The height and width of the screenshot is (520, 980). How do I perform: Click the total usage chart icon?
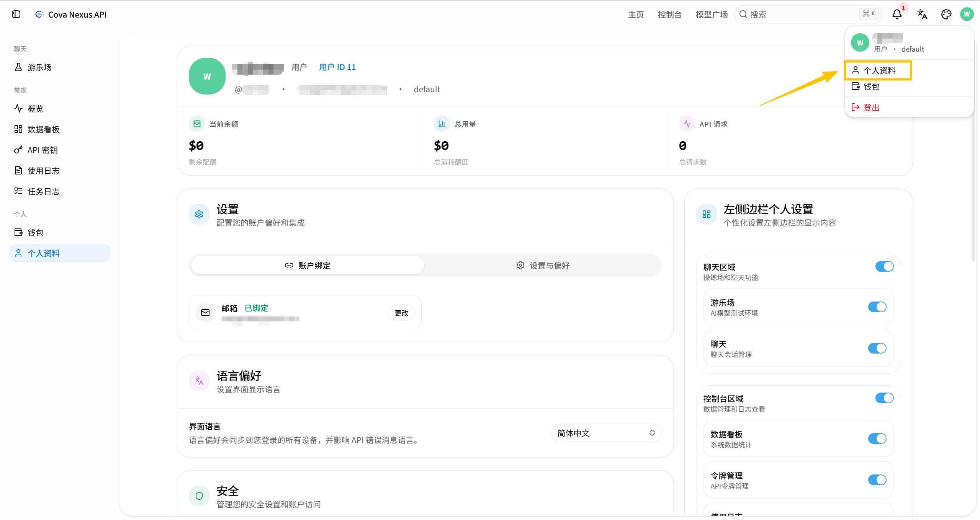442,124
